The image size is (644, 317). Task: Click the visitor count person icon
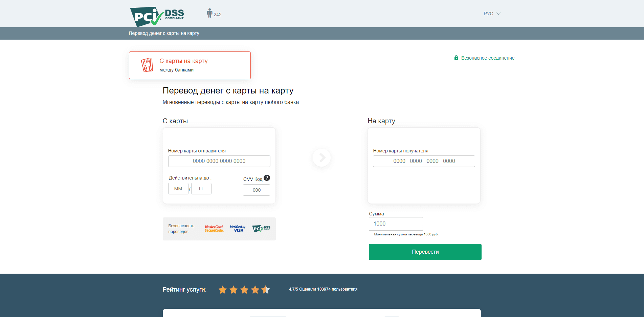click(209, 13)
